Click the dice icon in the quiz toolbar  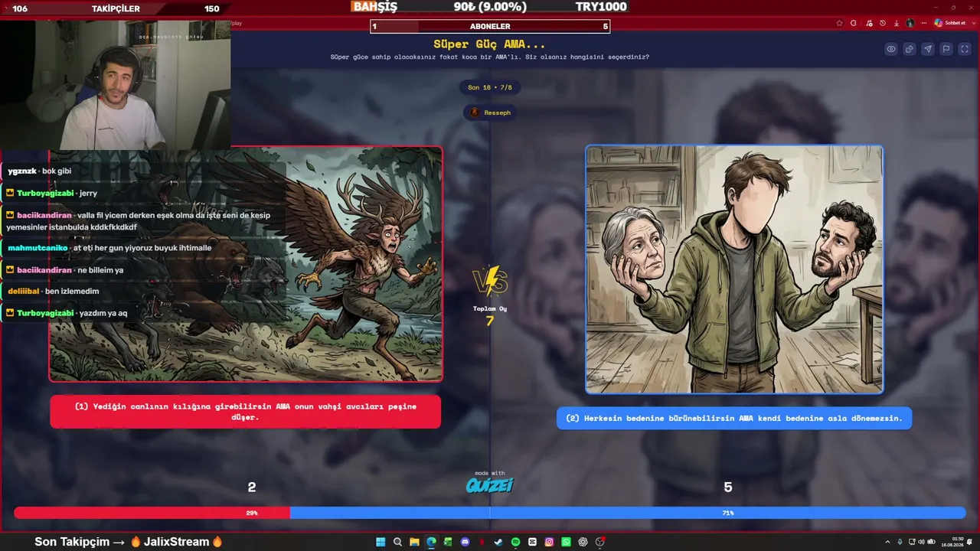(x=910, y=49)
